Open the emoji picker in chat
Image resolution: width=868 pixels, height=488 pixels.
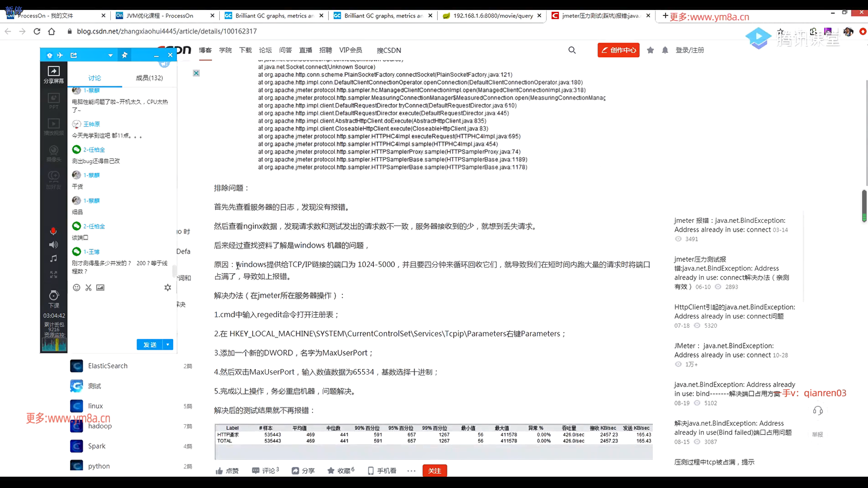pyautogui.click(x=76, y=288)
